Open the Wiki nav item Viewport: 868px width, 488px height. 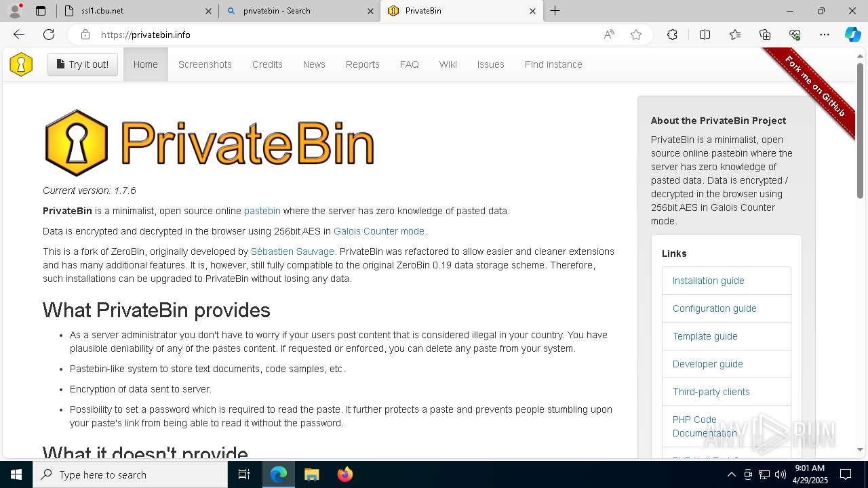[x=448, y=64]
